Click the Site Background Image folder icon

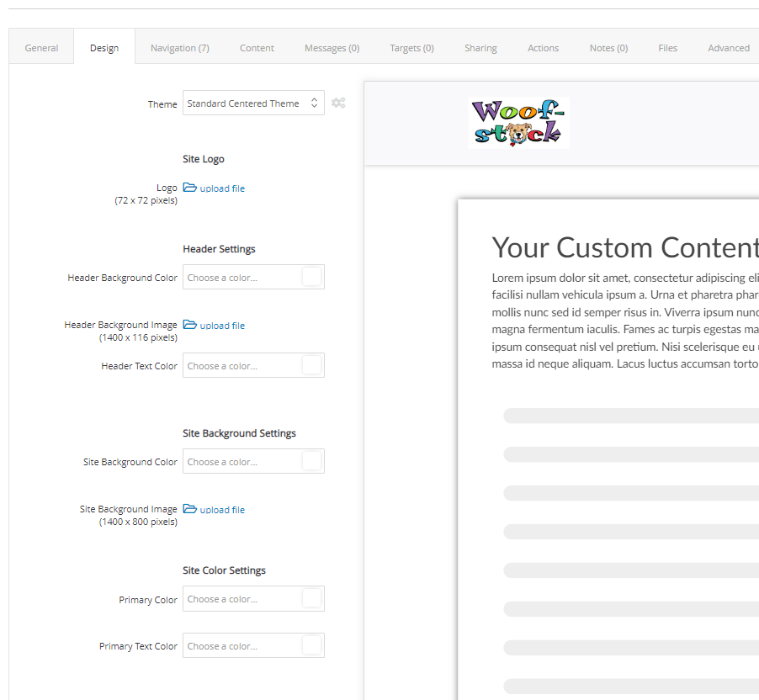pos(190,509)
